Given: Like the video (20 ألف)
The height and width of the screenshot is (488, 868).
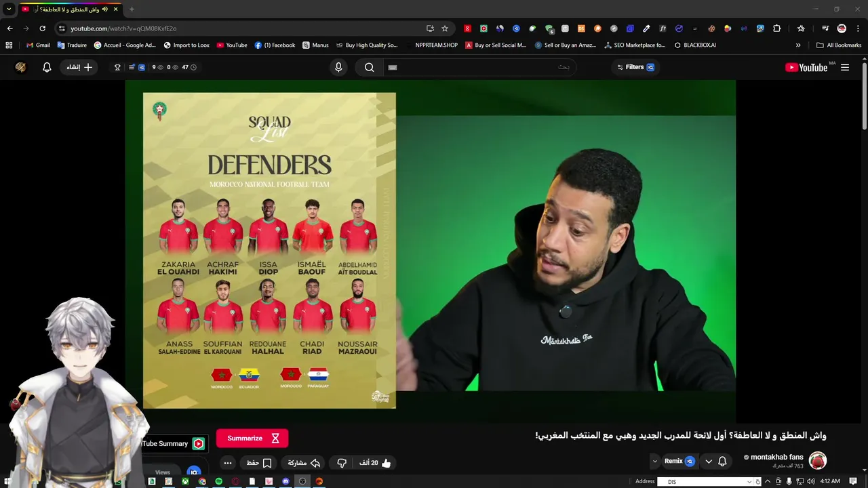Looking at the screenshot, I should coord(375,463).
